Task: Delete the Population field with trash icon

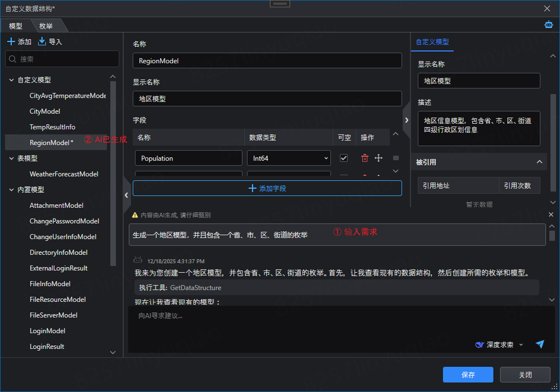Action: [365, 158]
